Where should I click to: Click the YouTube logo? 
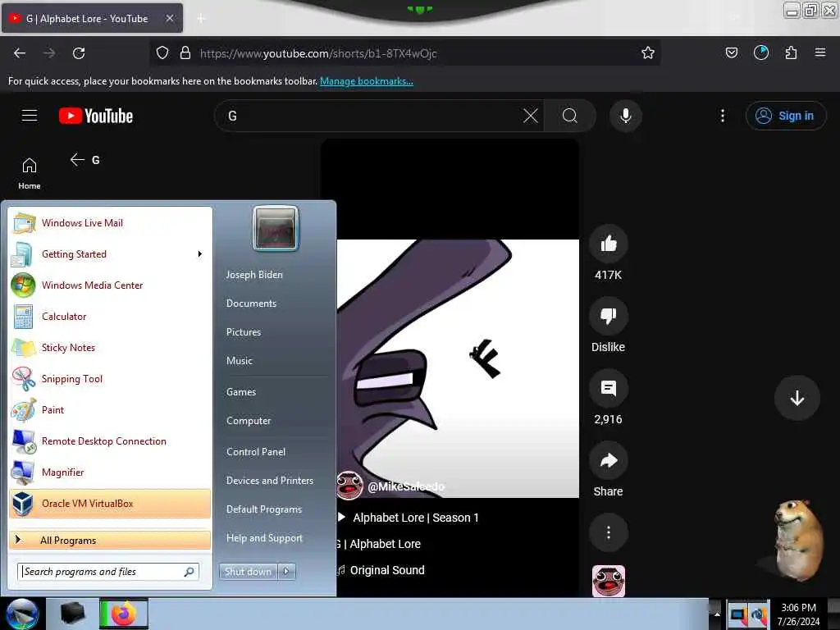pyautogui.click(x=96, y=116)
